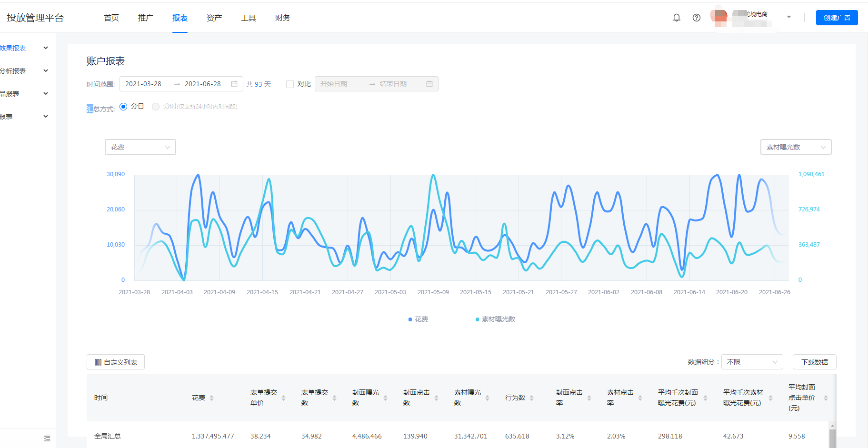Open the 花费 metric dropdown

tap(140, 147)
